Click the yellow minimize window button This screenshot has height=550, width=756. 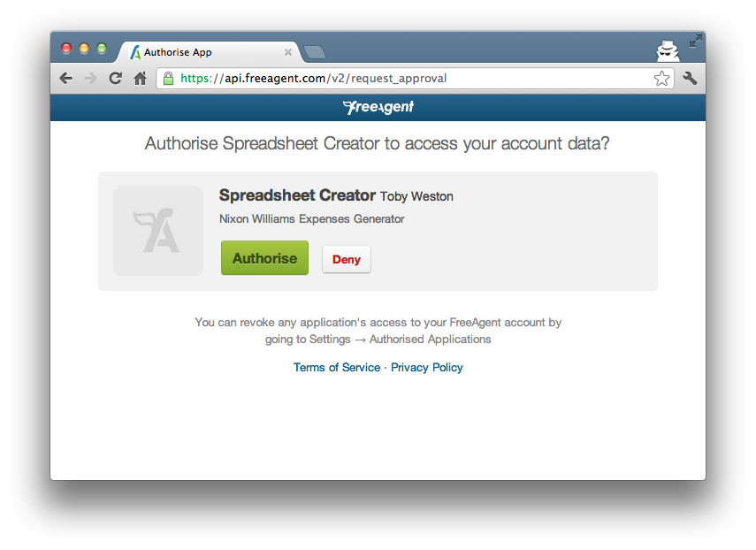[84, 49]
